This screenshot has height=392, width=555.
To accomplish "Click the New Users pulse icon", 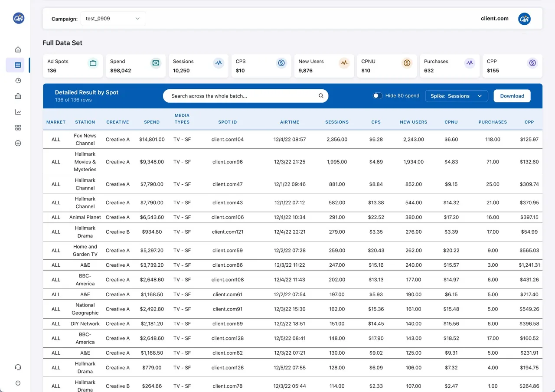I will point(344,63).
